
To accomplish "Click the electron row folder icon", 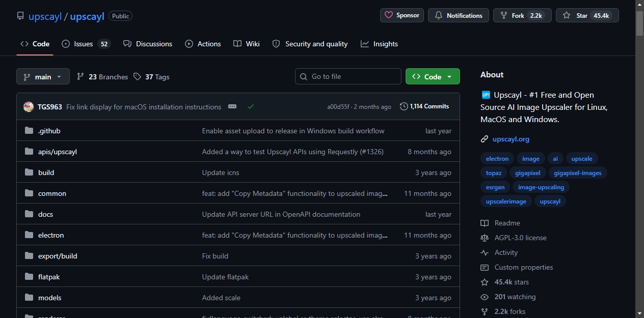I will 29,235.
